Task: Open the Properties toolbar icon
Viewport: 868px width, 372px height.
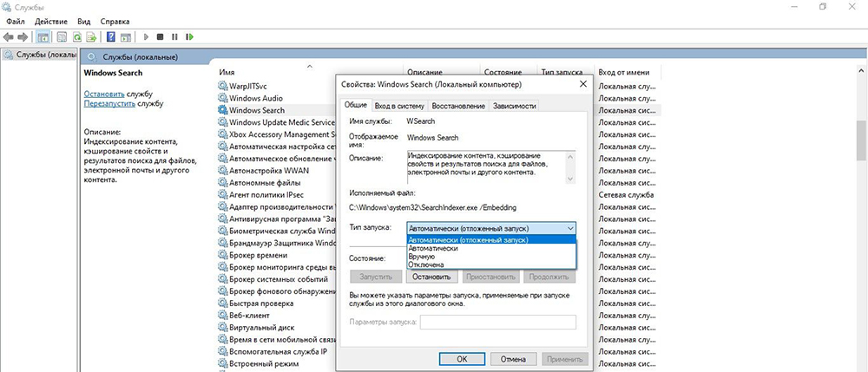Action: coord(62,37)
